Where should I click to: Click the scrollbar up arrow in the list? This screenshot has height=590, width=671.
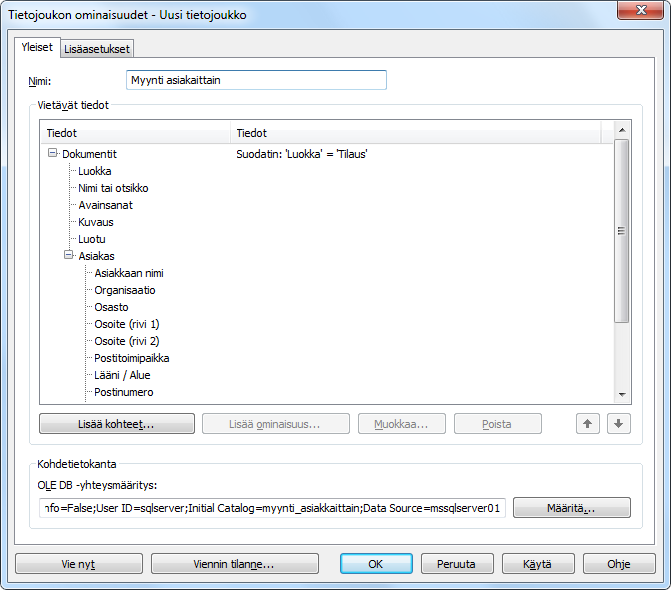pos(622,130)
